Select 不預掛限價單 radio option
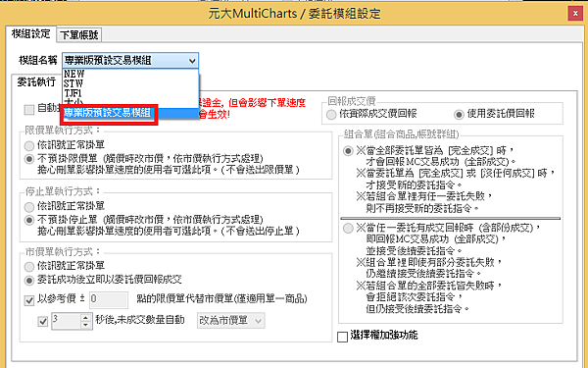588x368 pixels. tap(28, 159)
